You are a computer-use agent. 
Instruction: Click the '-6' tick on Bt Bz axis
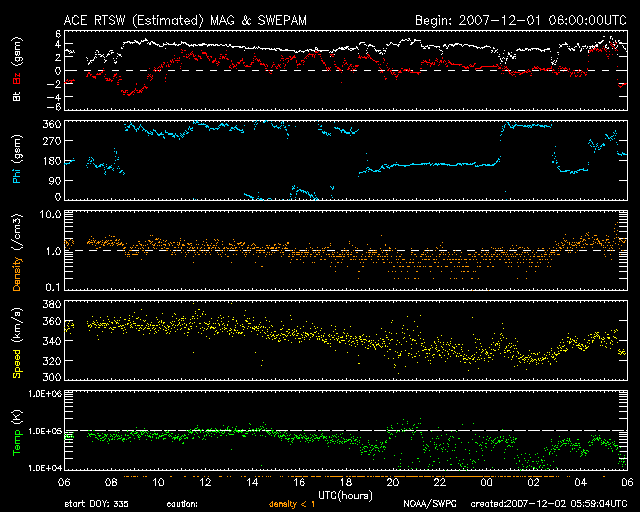(x=54, y=107)
